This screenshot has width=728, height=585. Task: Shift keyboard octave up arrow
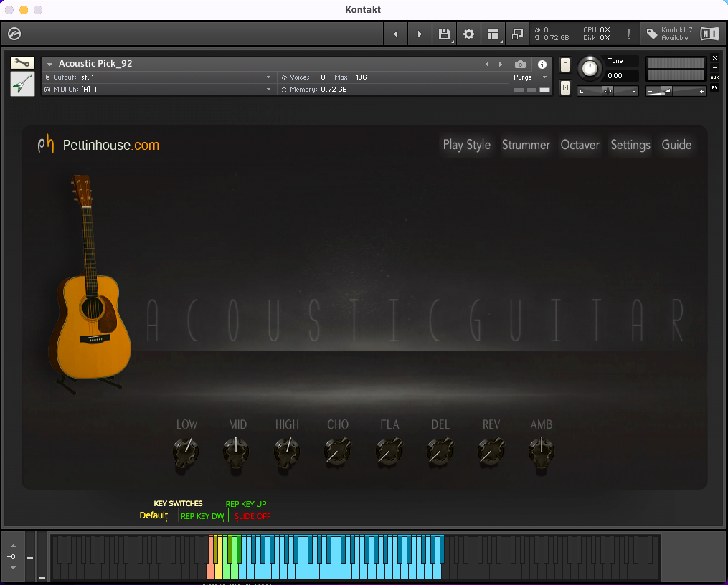click(x=13, y=546)
